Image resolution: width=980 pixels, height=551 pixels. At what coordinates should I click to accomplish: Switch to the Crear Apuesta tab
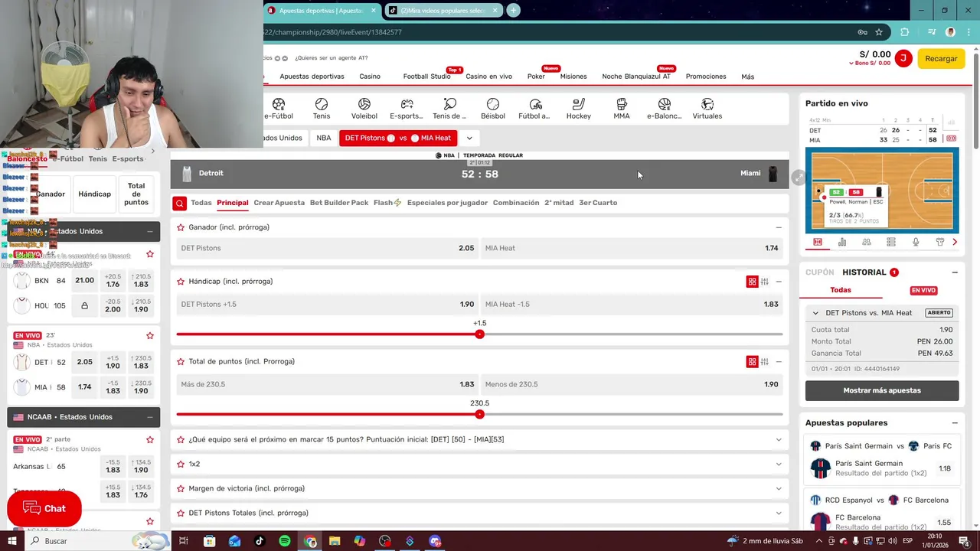(x=279, y=203)
